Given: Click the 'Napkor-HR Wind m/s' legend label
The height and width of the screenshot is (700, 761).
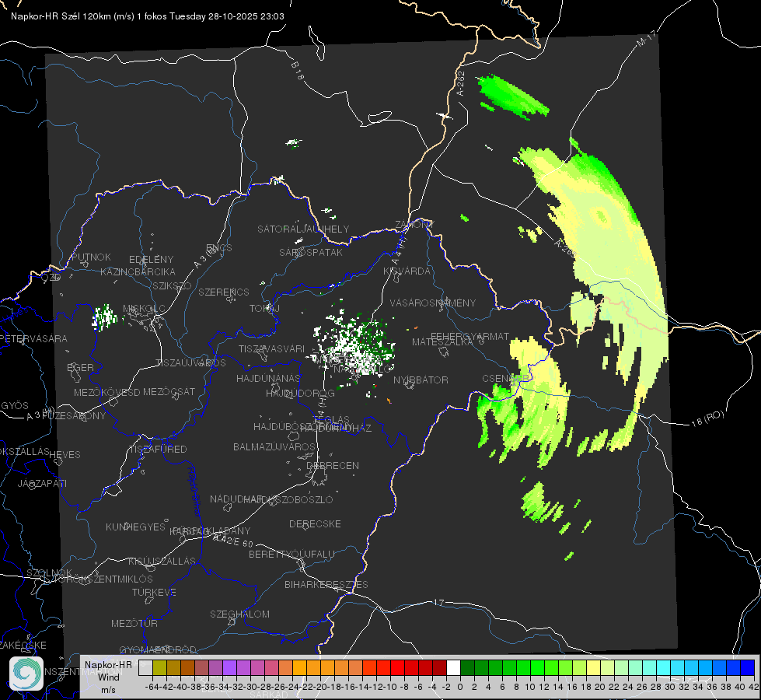Looking at the screenshot, I should pos(108,677).
